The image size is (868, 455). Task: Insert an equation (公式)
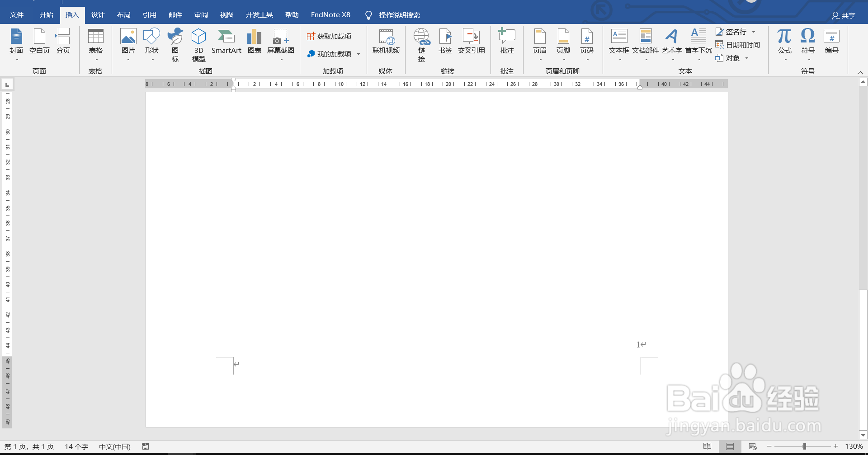pos(784,44)
